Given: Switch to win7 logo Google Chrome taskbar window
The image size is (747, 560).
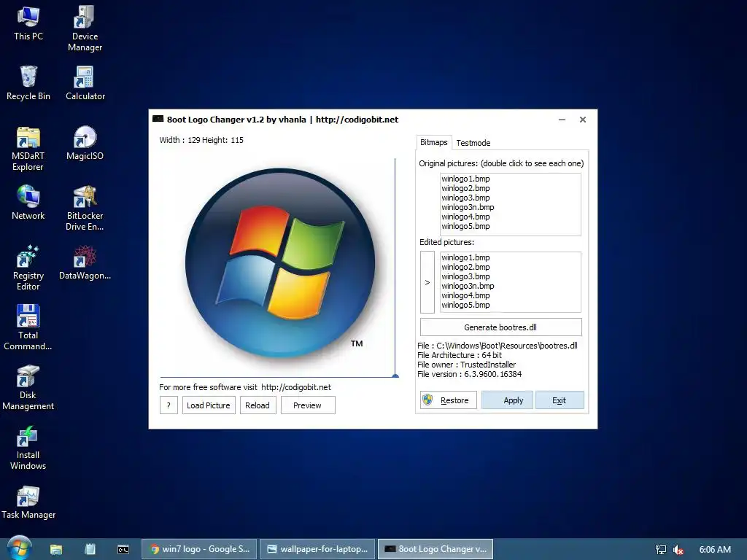Looking at the screenshot, I should click(199, 549).
